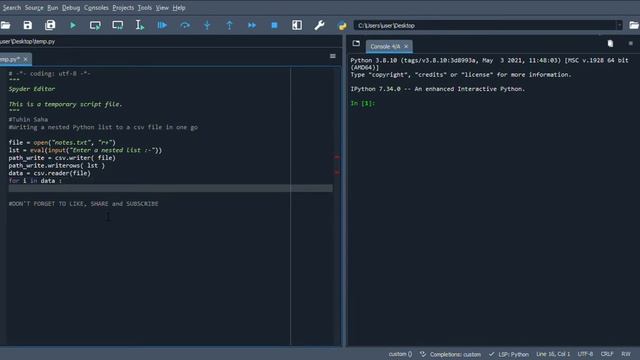Step into function with the down-arrow icon

pyautogui.click(x=207, y=25)
